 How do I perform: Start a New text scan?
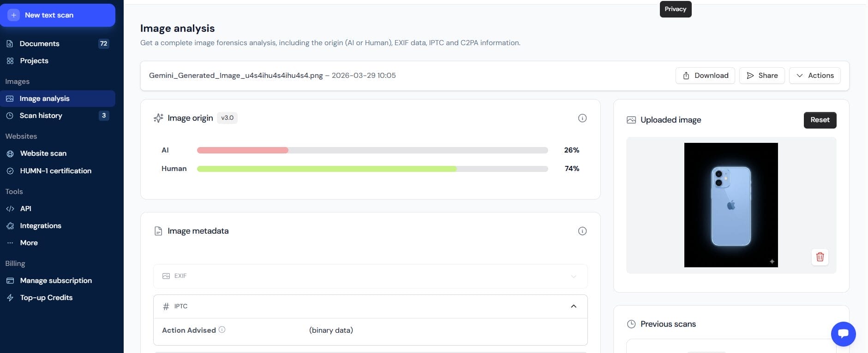pyautogui.click(x=58, y=15)
